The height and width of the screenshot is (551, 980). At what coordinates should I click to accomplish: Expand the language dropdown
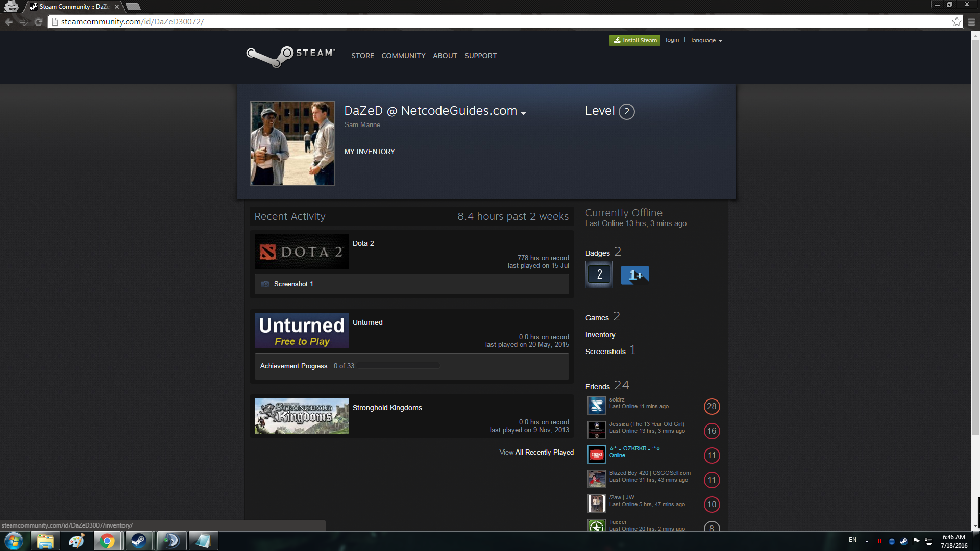tap(706, 41)
